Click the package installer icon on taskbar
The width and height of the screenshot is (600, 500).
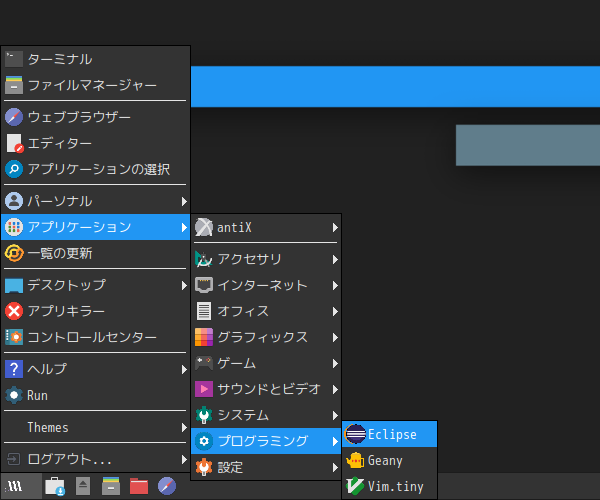point(55,486)
